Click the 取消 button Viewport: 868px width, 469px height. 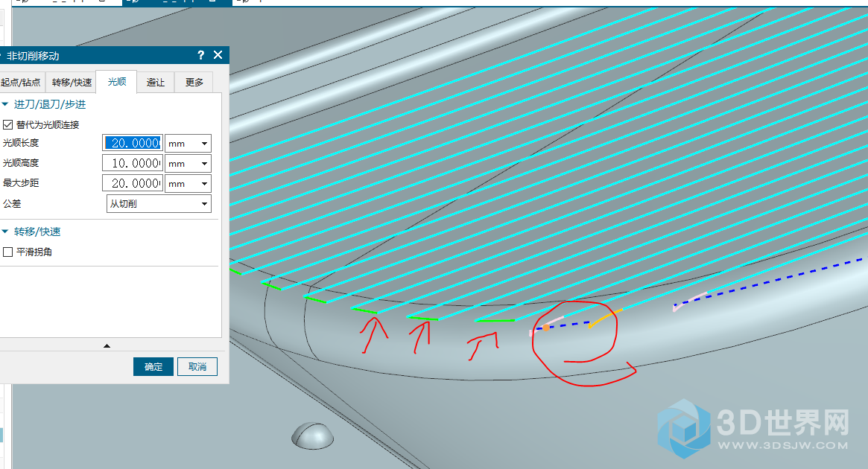(197, 367)
